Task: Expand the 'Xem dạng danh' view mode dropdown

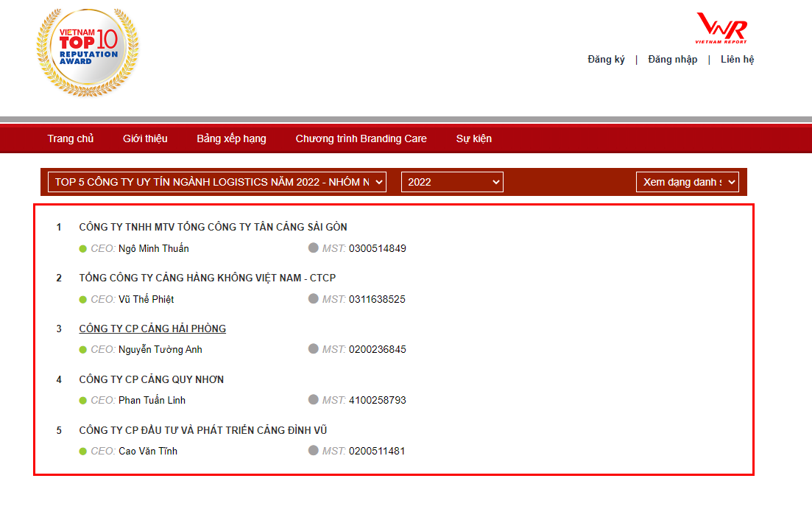Action: click(687, 182)
